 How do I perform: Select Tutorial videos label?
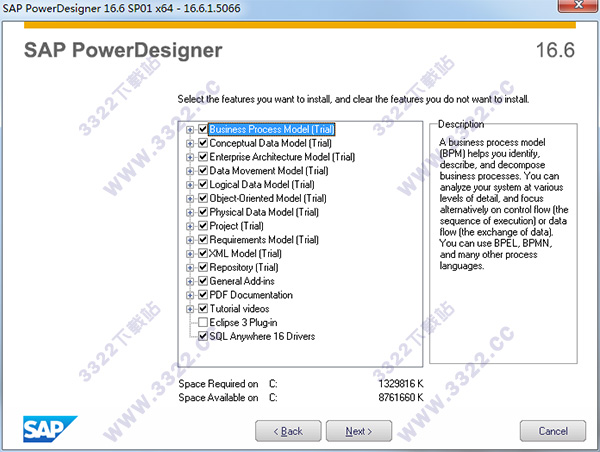click(x=239, y=308)
